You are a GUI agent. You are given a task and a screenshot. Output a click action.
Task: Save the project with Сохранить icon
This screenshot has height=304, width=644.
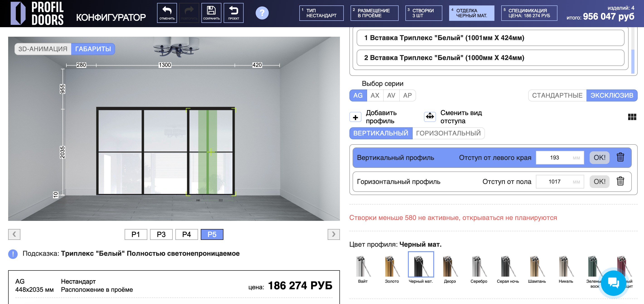pos(211,13)
